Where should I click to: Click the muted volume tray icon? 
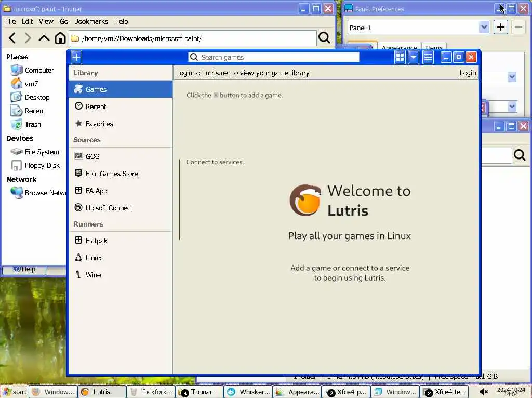(x=484, y=392)
